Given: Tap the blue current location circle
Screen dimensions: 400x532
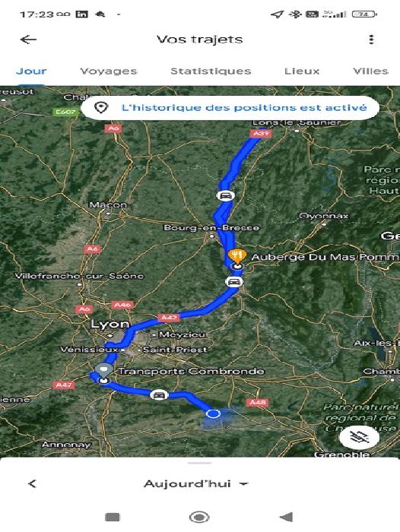Looking at the screenshot, I should (x=213, y=413).
